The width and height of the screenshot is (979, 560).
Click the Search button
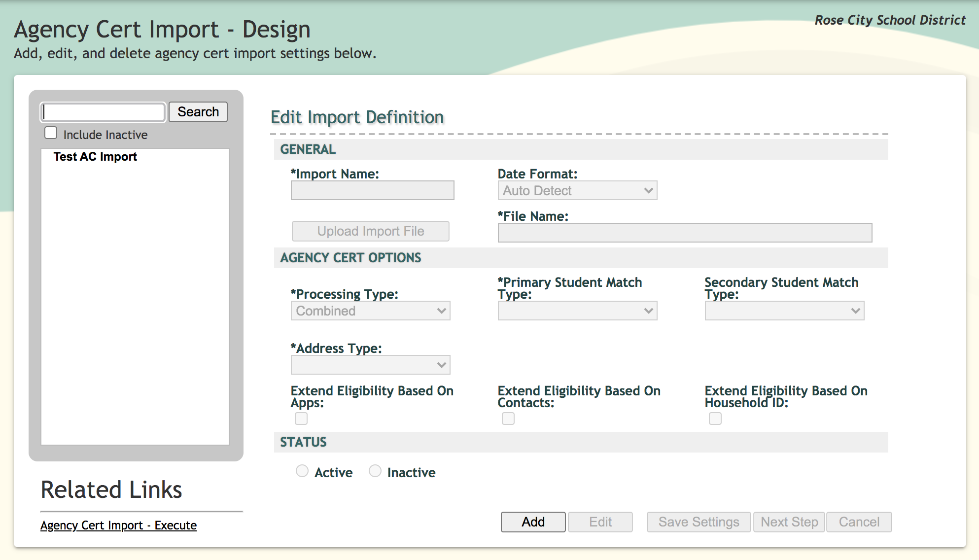(198, 112)
